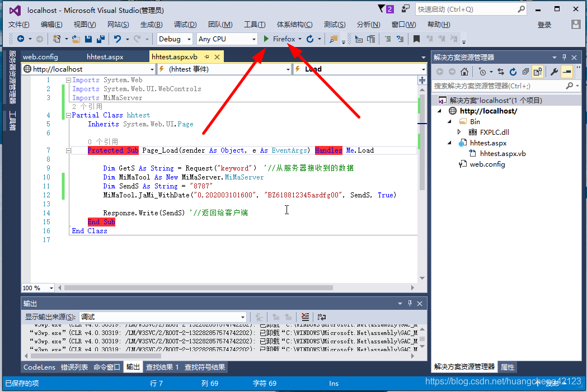The width and height of the screenshot is (587, 392).
Task: Click the Home icon in Solution Explorer
Action: 464,71
